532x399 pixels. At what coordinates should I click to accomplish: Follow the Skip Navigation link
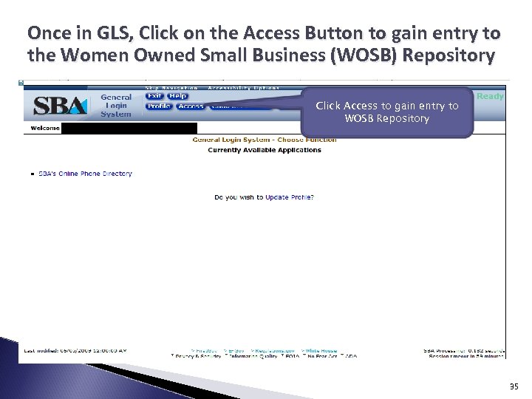171,88
